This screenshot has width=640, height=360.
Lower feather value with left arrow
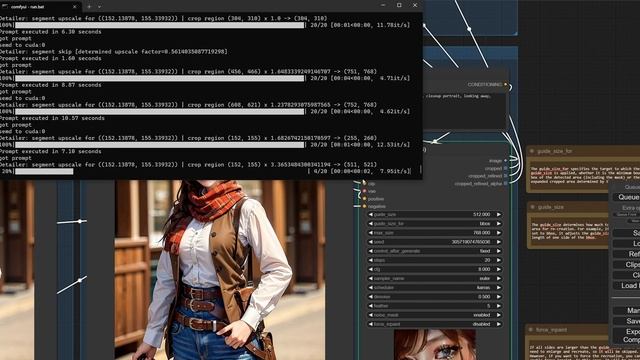[x=371, y=306]
